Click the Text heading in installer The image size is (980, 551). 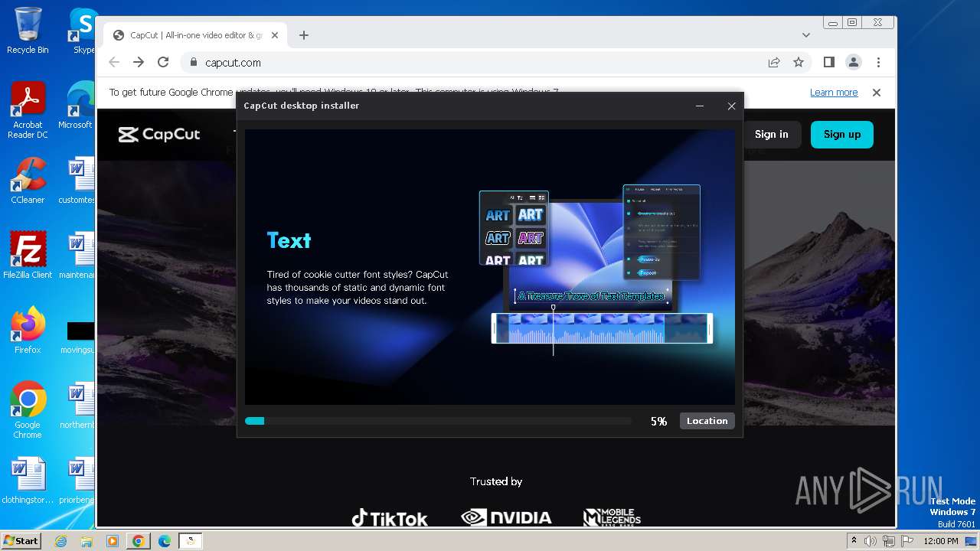[289, 240]
